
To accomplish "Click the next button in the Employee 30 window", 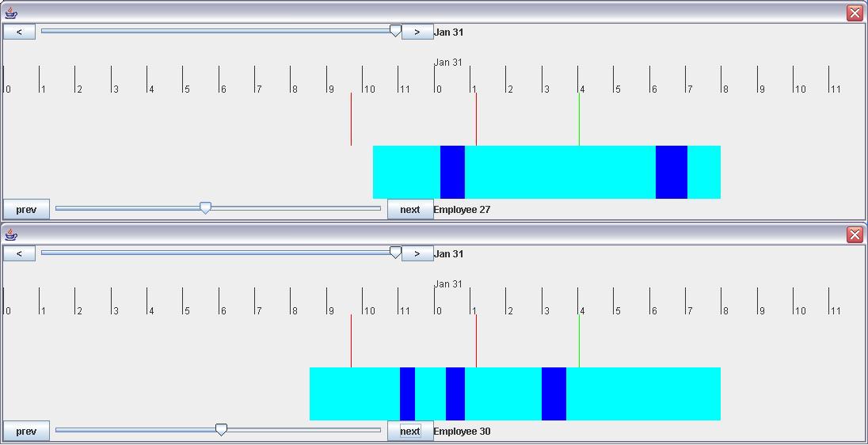I will tap(409, 432).
